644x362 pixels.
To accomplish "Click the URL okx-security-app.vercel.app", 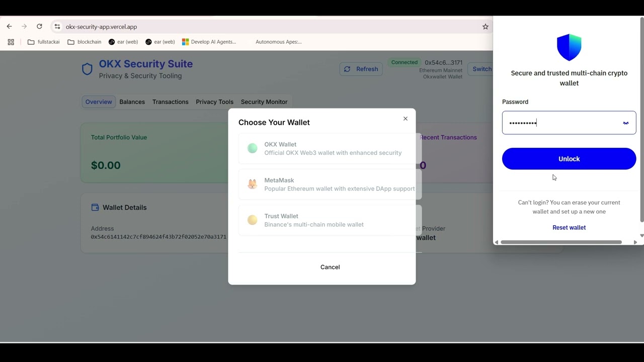I will pyautogui.click(x=101, y=27).
